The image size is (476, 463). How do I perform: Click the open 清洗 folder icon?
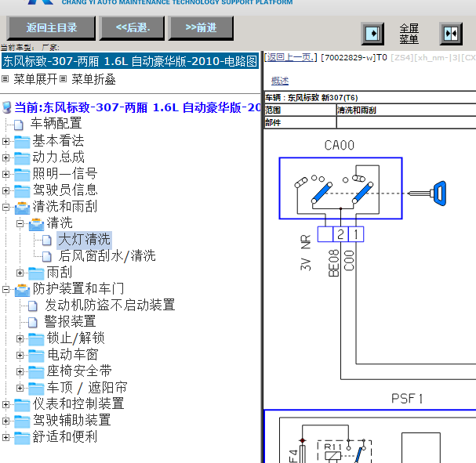point(36,224)
